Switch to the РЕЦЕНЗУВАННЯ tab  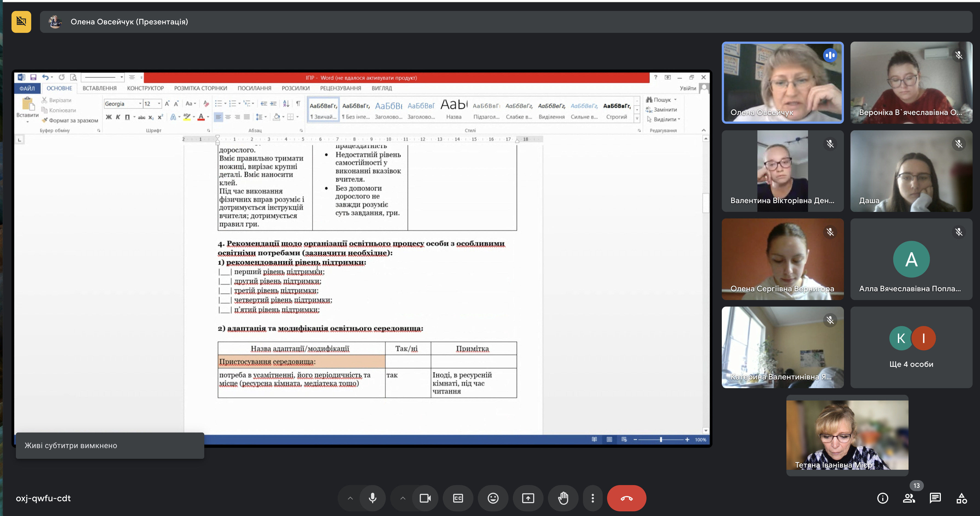[340, 88]
